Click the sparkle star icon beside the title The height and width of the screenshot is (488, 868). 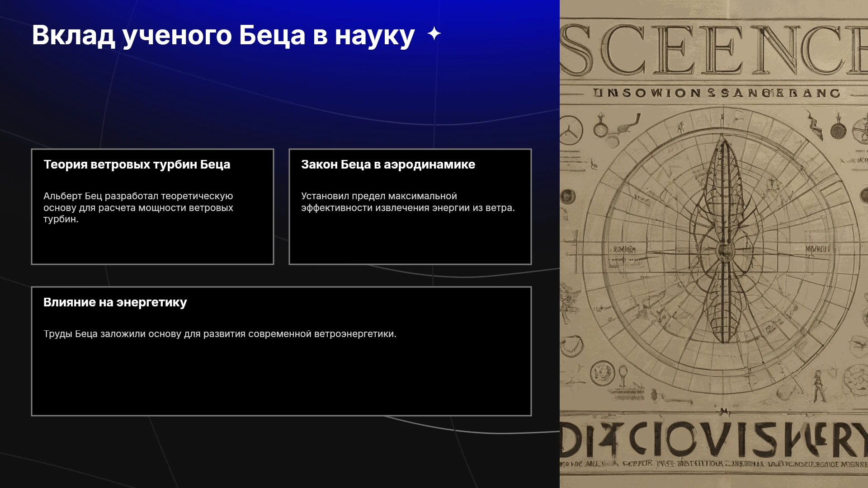(x=434, y=33)
